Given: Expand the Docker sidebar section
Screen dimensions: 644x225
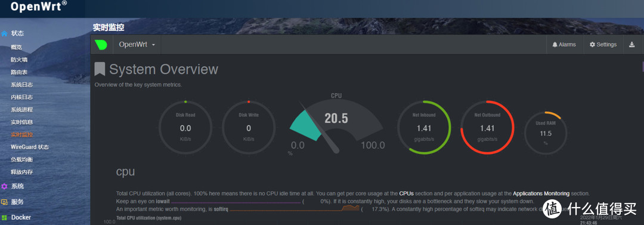Looking at the screenshot, I should pyautogui.click(x=21, y=218).
